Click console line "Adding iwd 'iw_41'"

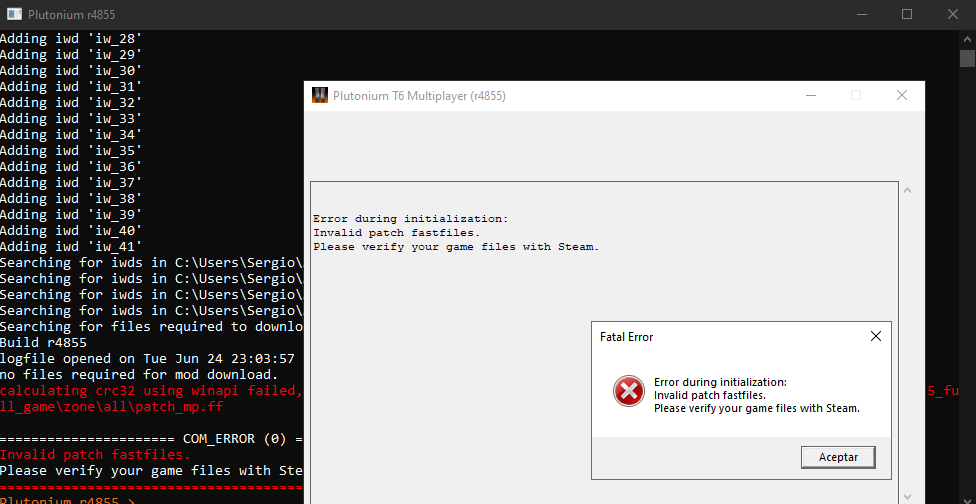tap(71, 246)
